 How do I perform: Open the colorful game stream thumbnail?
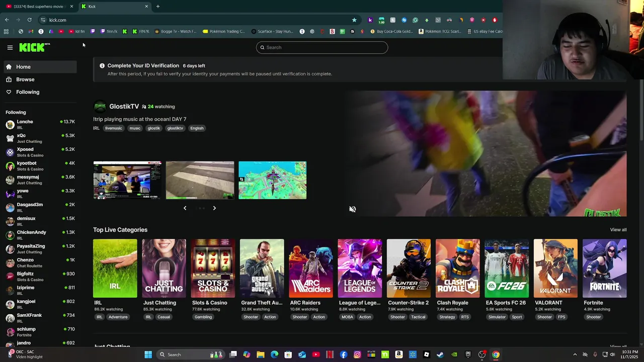pos(272,180)
